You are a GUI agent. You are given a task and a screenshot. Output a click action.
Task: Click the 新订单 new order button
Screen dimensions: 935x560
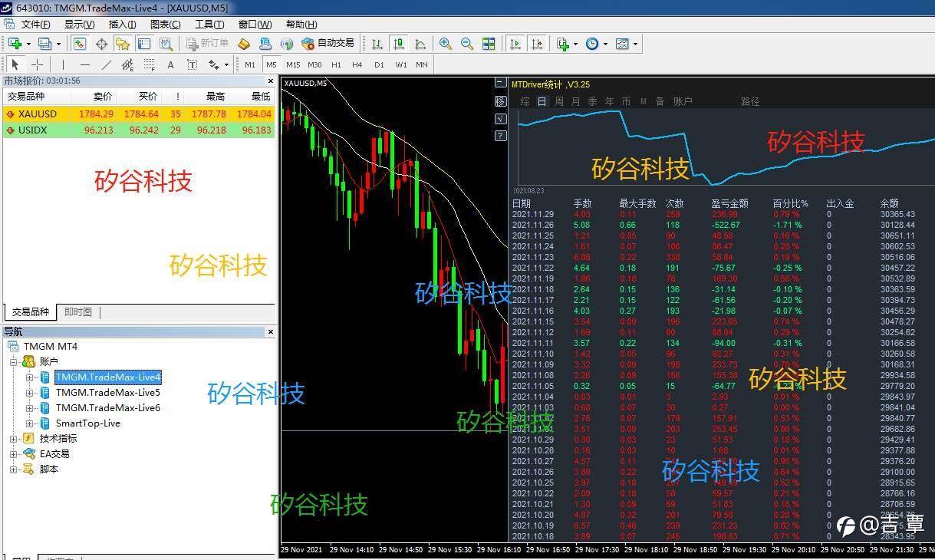pos(208,44)
